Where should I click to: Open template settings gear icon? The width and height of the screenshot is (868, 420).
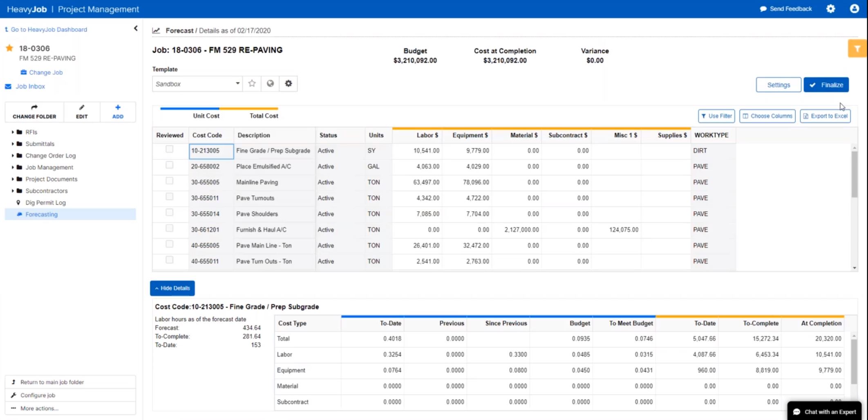click(289, 83)
